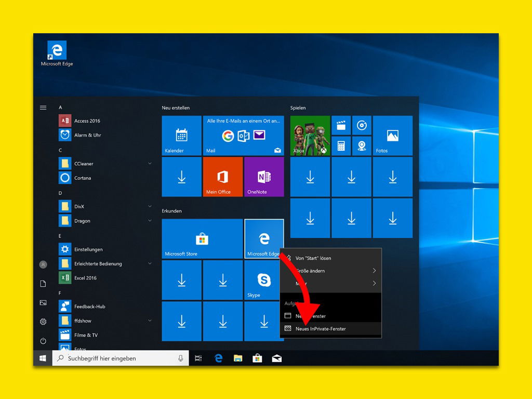The image size is (532, 399).
Task: Open the Fotos tile in Spielen group
Action: pos(393,136)
